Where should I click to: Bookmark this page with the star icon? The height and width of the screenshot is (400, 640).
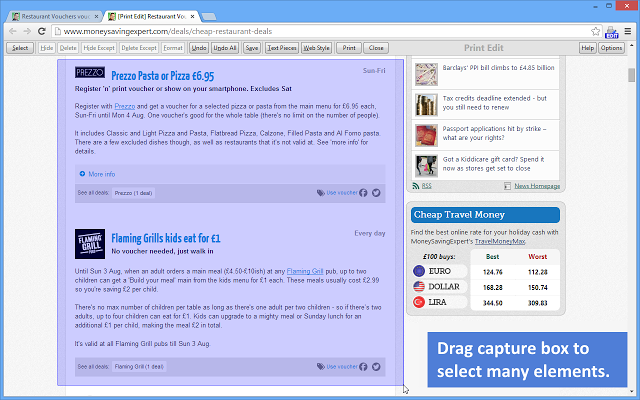(x=596, y=31)
